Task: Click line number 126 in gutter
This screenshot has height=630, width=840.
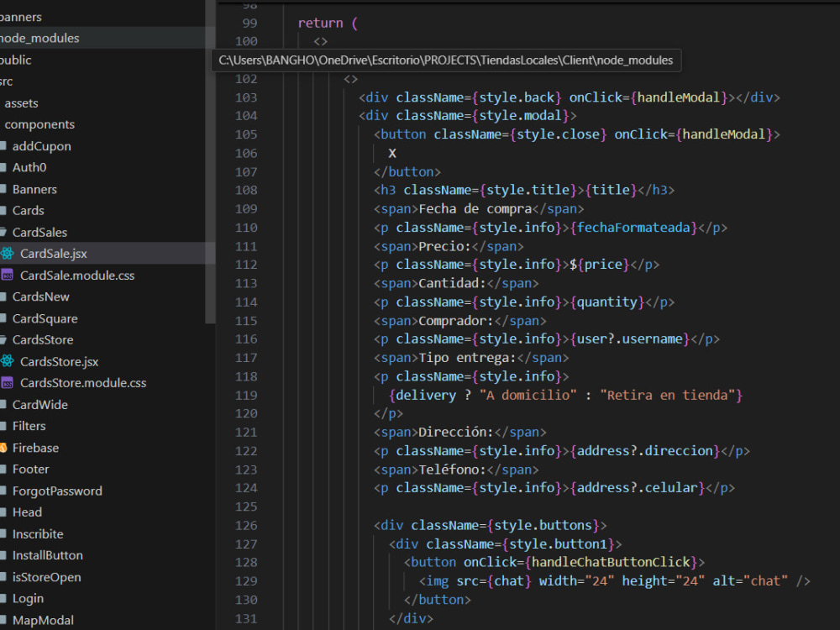Action: pyautogui.click(x=246, y=526)
